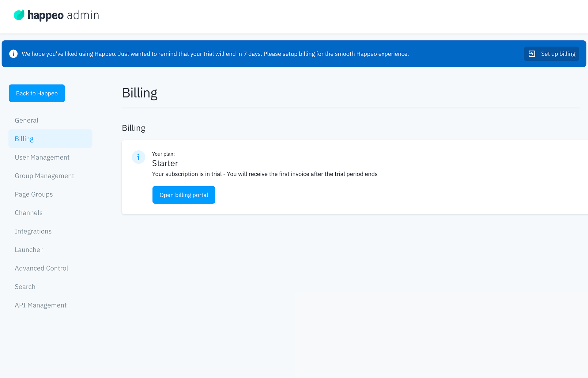
Task: Select Channels from the sidebar
Action: (28, 213)
